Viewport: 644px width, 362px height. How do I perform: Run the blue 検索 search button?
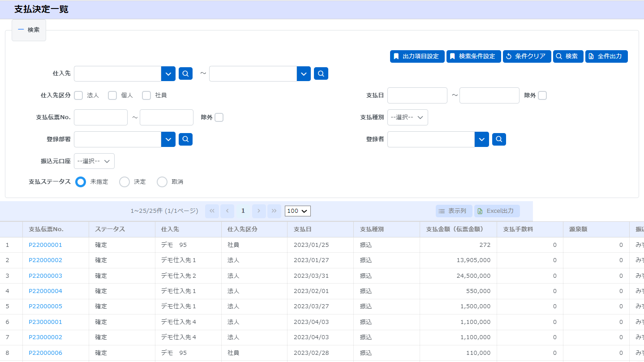pos(568,56)
